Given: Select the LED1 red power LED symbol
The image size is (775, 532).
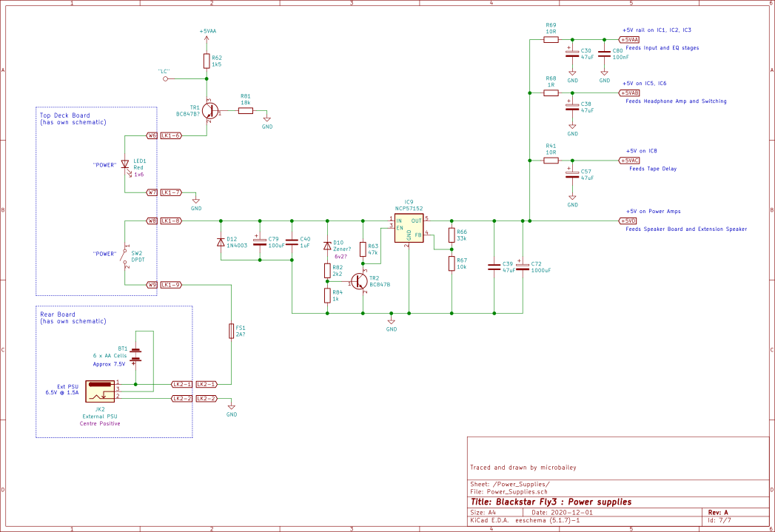Looking at the screenshot, I should (125, 164).
